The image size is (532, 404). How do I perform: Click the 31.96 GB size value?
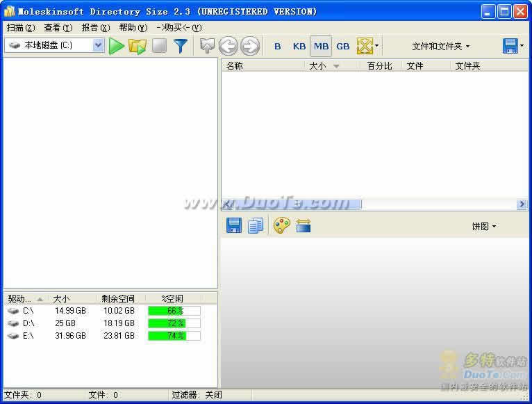click(70, 336)
